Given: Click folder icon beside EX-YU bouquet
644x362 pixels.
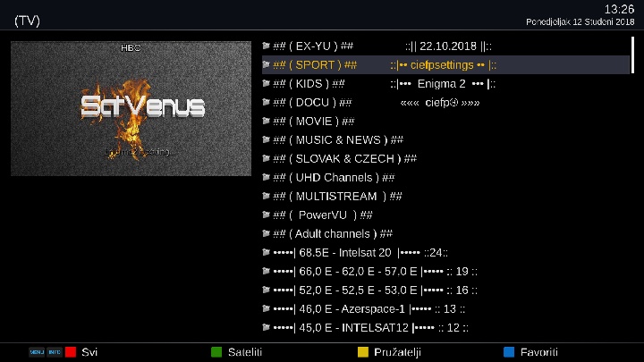Looking at the screenshot, I should coord(267,46).
